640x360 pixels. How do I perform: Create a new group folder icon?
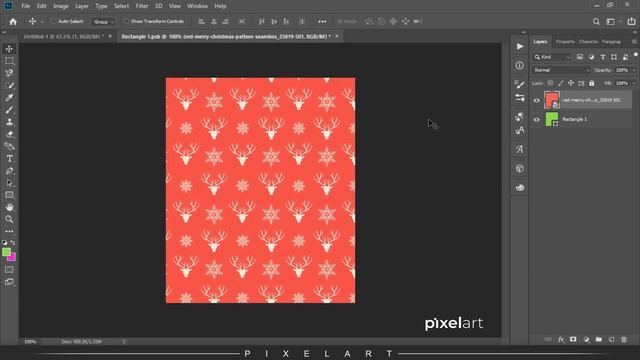point(599,340)
